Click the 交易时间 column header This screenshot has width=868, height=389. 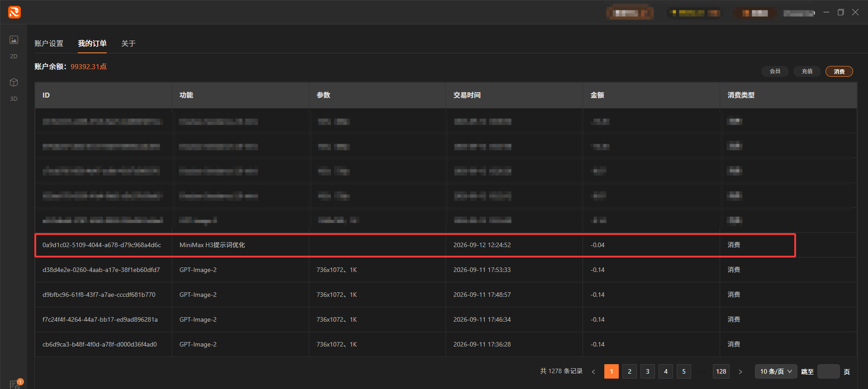click(x=515, y=95)
